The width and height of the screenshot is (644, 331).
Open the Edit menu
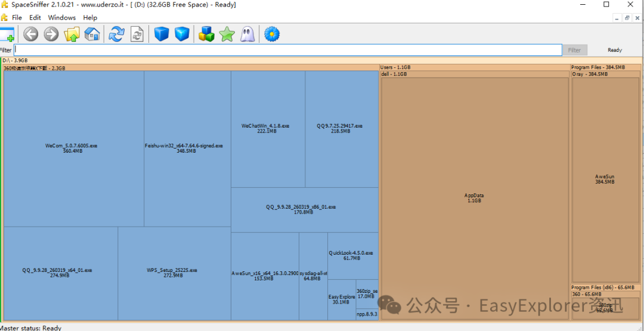35,18
